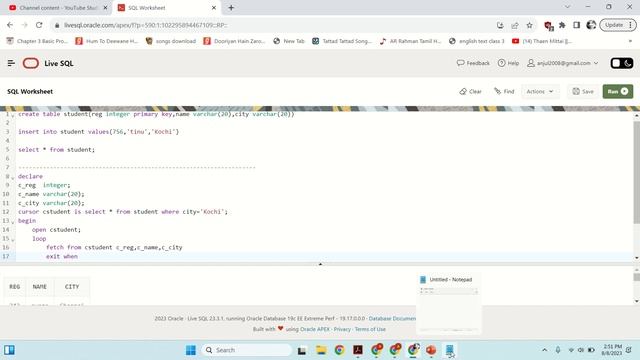Click the code editor vertical scrollbar
The width and height of the screenshot is (640, 360).
636,173
